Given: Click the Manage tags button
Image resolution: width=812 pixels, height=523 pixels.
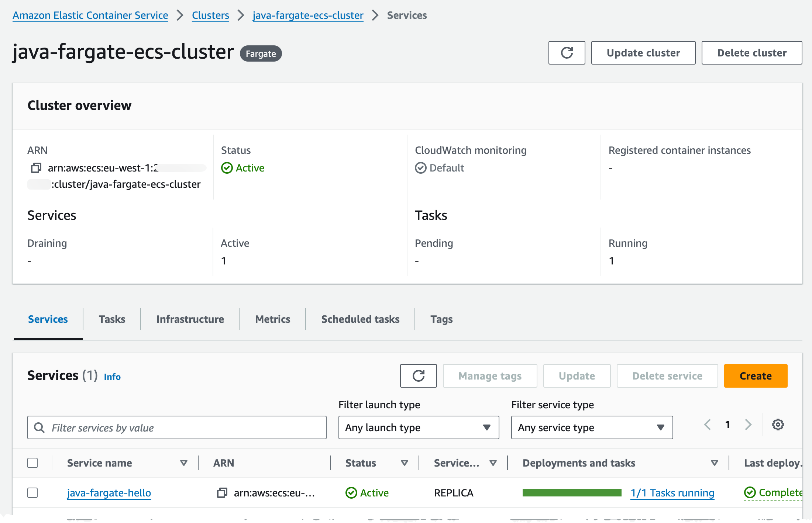Looking at the screenshot, I should (x=490, y=376).
